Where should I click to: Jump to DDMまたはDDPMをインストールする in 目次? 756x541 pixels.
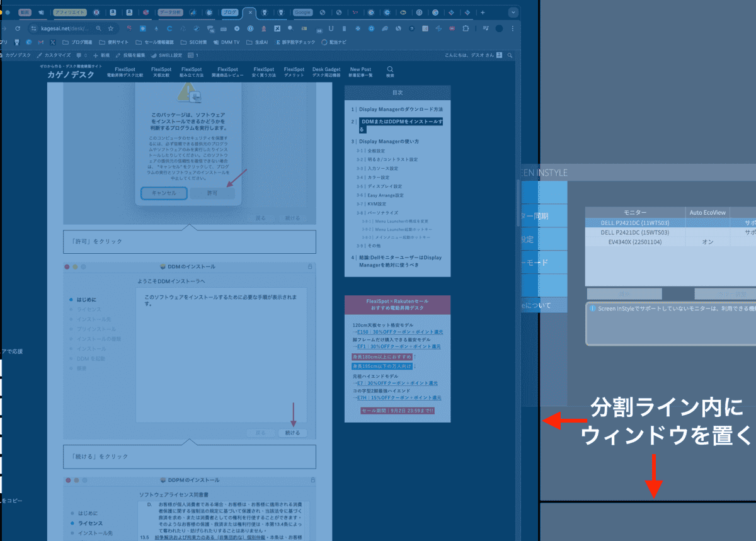pyautogui.click(x=401, y=125)
